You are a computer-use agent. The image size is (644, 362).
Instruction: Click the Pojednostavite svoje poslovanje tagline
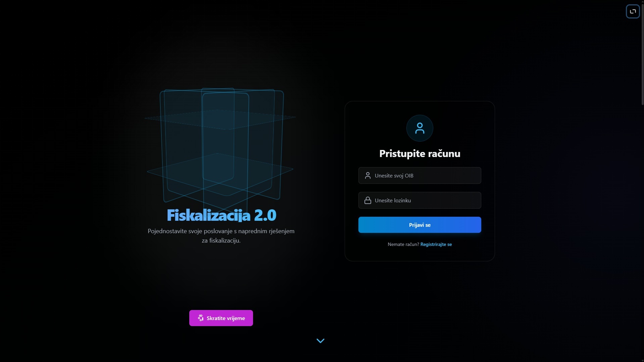[x=221, y=236]
